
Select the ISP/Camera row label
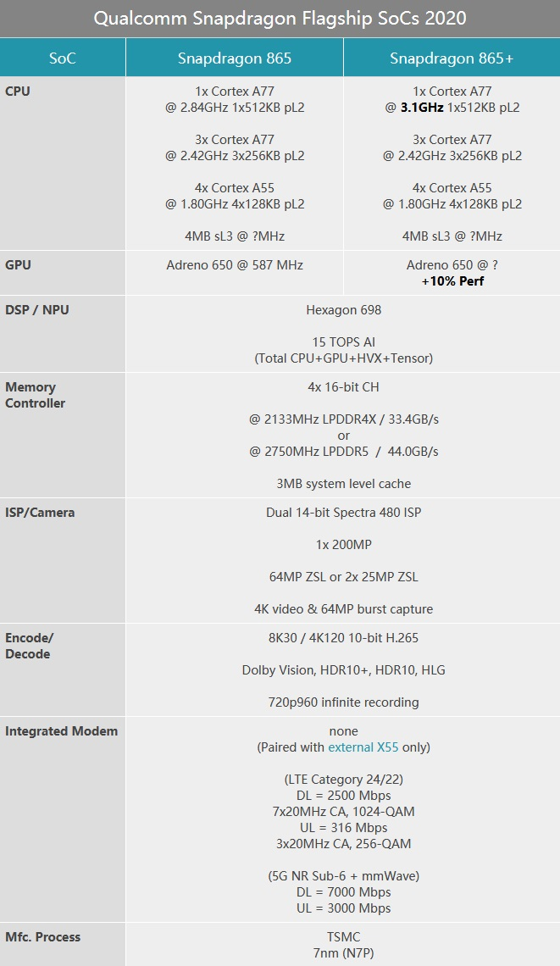[x=40, y=513]
